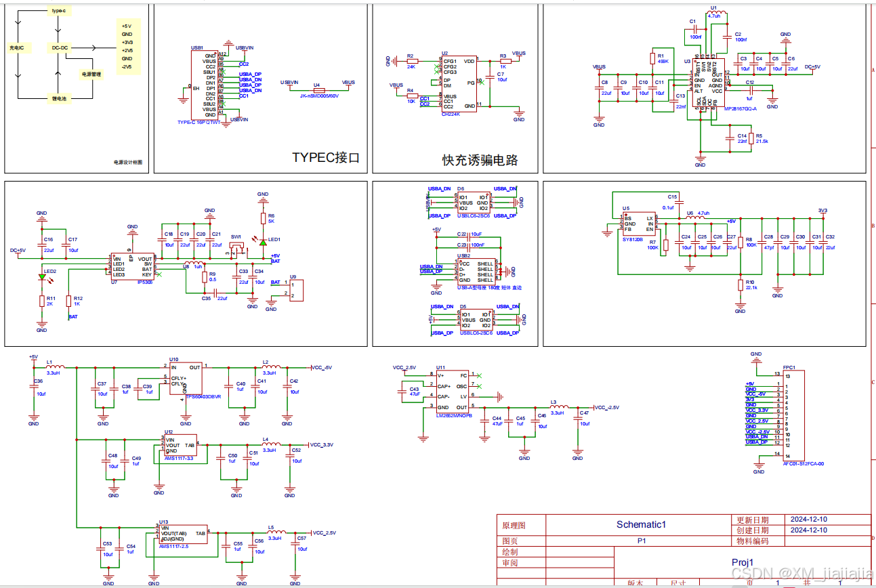Select the U9 battery connector

tap(297, 291)
